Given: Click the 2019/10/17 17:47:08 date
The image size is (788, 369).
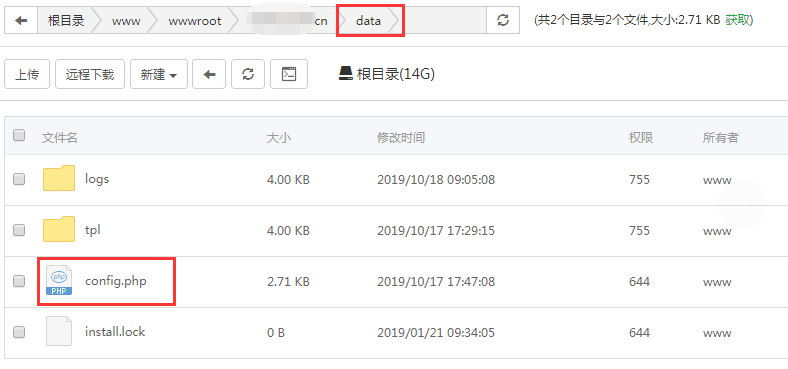Looking at the screenshot, I should [x=436, y=282].
